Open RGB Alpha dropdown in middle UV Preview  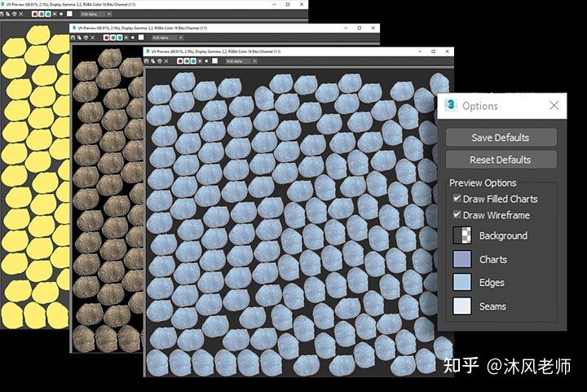167,37
